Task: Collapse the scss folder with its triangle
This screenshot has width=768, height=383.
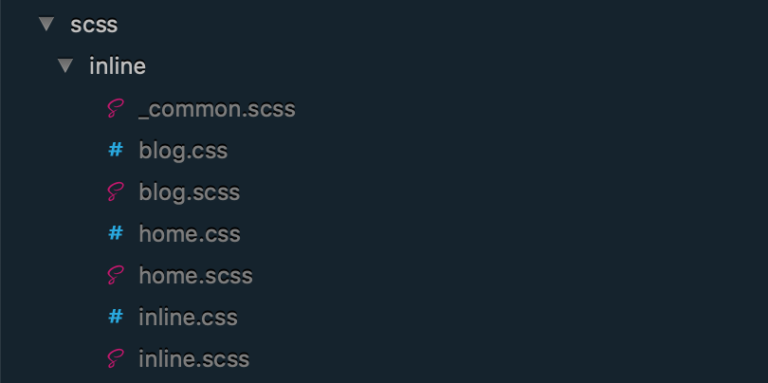Action: pyautogui.click(x=47, y=24)
